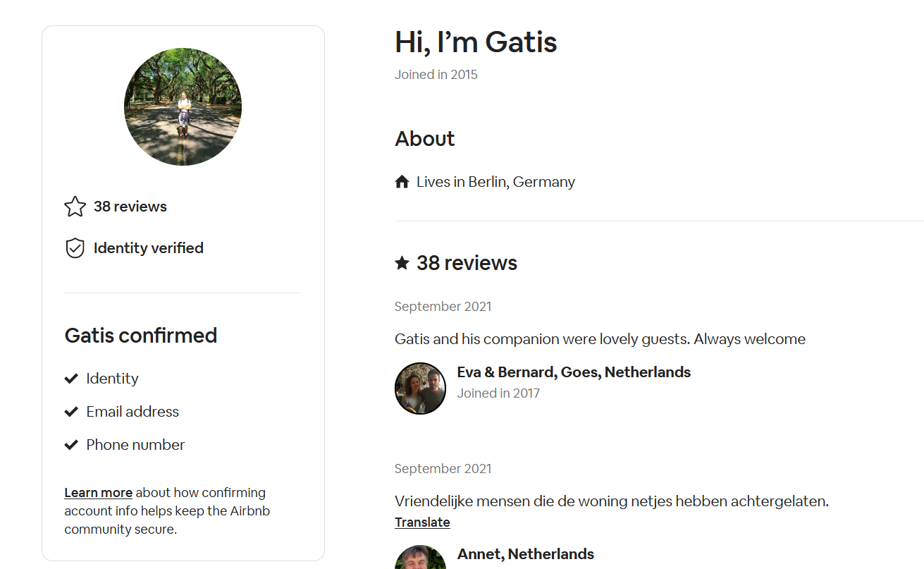Click the 38 reviews section heading
Screen dimensions: 924x569
tap(467, 263)
